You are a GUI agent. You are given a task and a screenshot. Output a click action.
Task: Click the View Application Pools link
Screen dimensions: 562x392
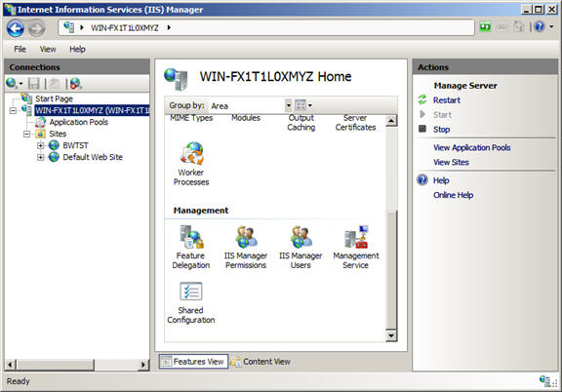coord(471,147)
